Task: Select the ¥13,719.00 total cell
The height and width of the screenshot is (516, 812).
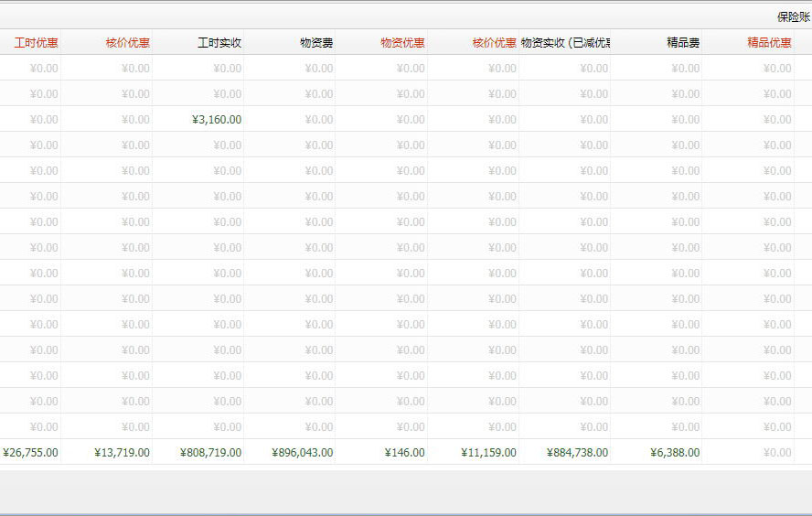Action: [x=122, y=452]
